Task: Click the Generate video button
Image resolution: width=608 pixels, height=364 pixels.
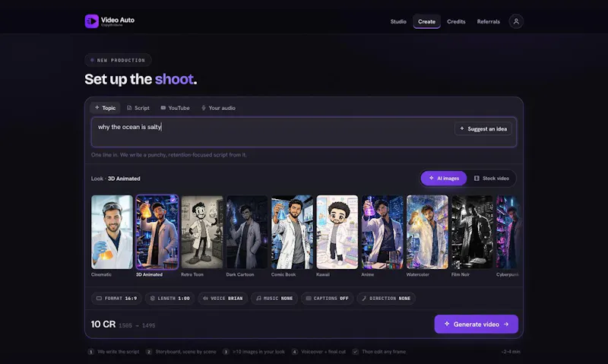Action: pyautogui.click(x=477, y=324)
